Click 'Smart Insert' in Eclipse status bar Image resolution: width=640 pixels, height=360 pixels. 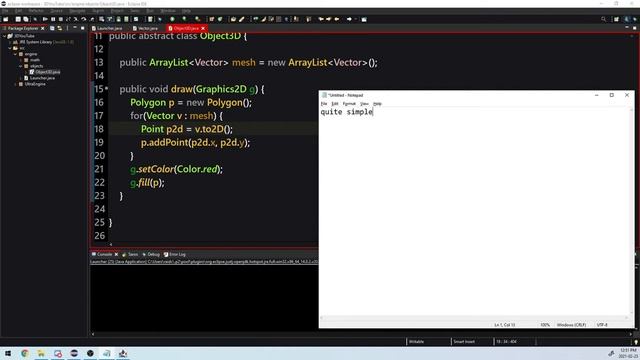464,342
